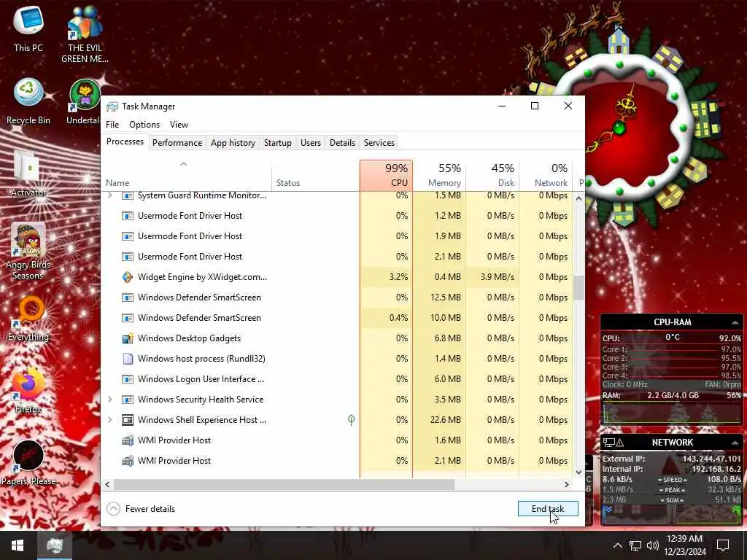Launch the Undertale desktop shortcut
The height and width of the screenshot is (560, 747).
click(x=85, y=101)
